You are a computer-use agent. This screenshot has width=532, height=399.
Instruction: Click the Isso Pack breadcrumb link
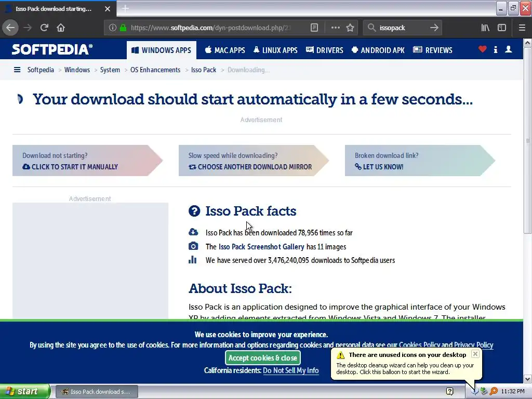tap(204, 70)
